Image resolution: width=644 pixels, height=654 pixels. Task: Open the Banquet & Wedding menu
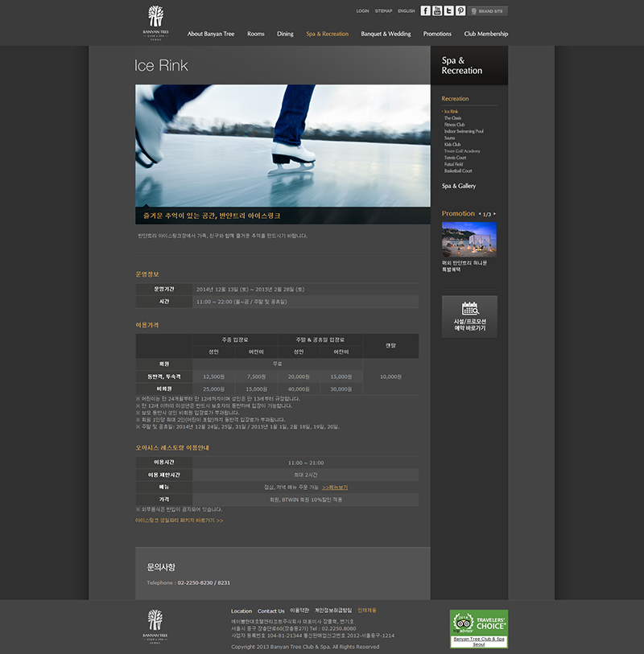coord(386,34)
